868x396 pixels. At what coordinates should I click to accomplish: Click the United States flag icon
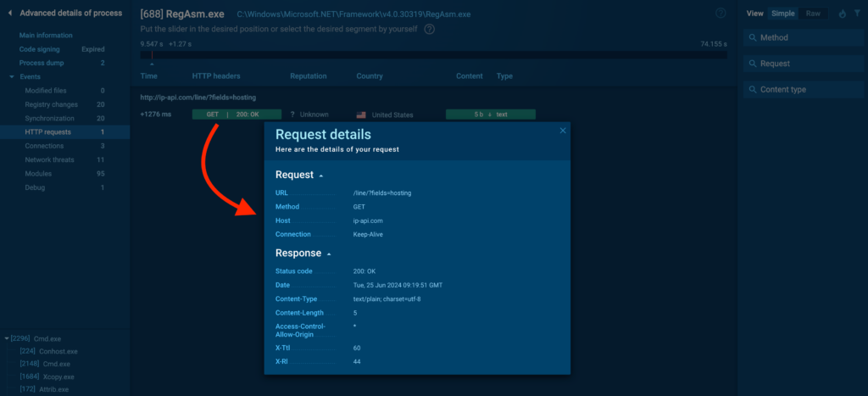[361, 114]
